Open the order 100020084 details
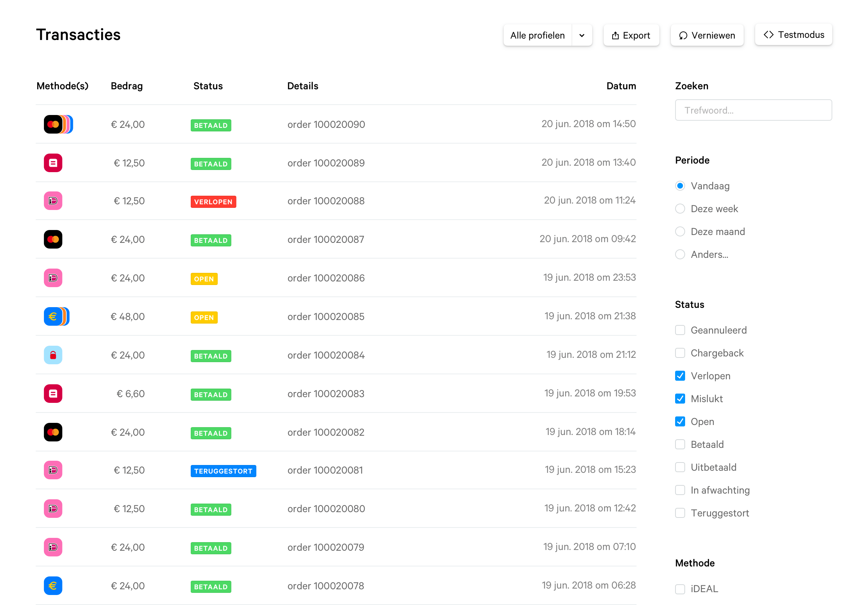The image size is (868, 605). 326,355
